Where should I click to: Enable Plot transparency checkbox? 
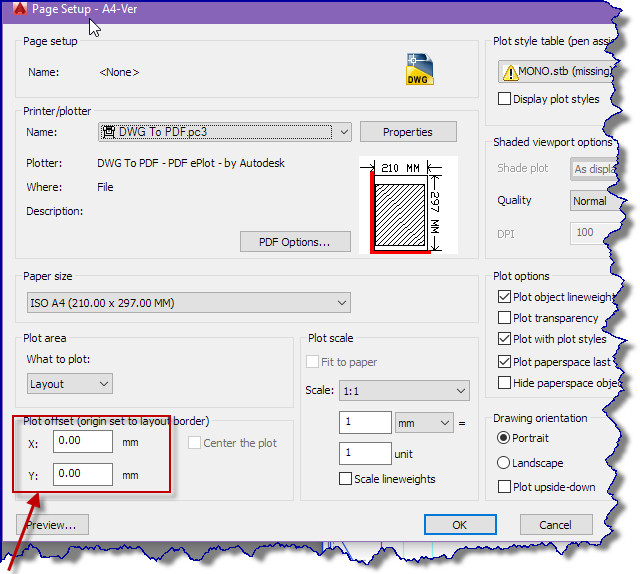pos(504,318)
